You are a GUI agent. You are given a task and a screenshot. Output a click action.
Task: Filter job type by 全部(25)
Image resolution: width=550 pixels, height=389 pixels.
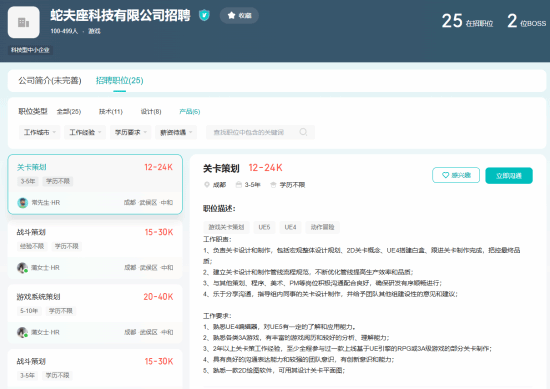coord(69,112)
